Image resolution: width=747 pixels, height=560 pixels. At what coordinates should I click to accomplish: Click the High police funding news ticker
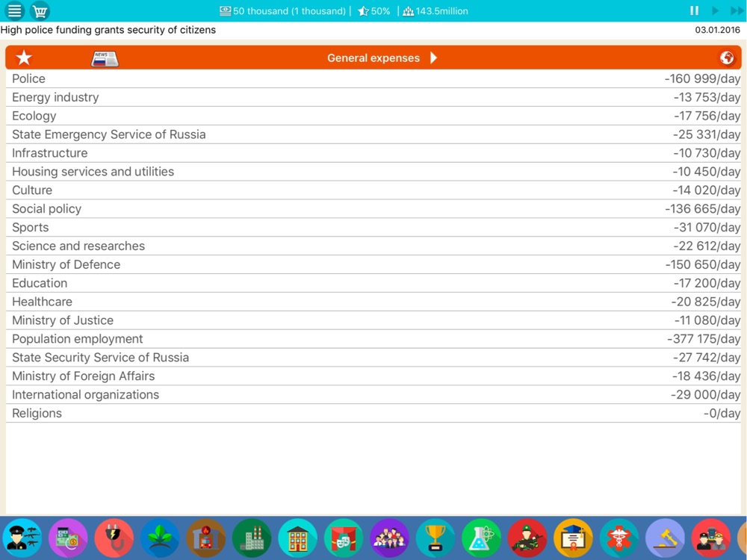(x=108, y=30)
